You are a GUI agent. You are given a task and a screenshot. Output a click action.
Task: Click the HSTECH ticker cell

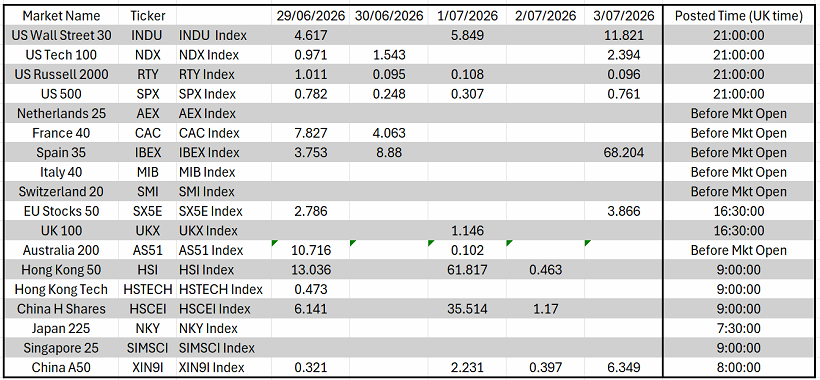click(x=148, y=289)
